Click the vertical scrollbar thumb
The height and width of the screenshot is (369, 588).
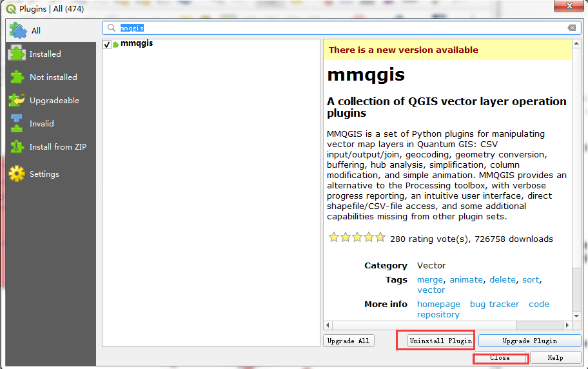[x=576, y=158]
